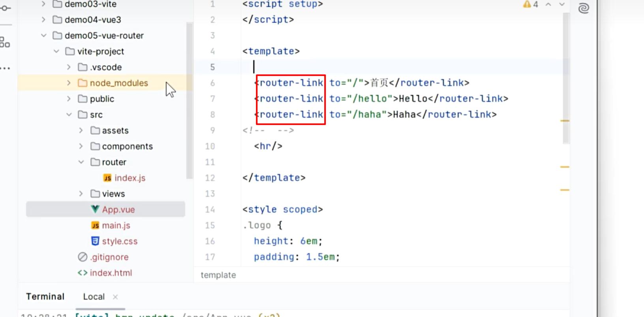Select the vite-project folder icon

(70, 51)
